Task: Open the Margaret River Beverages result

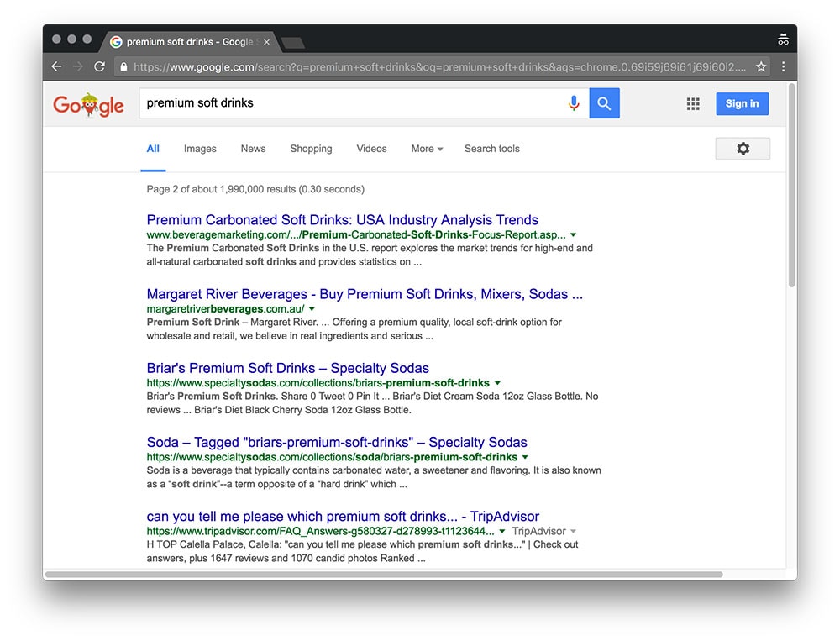Action: [x=365, y=294]
